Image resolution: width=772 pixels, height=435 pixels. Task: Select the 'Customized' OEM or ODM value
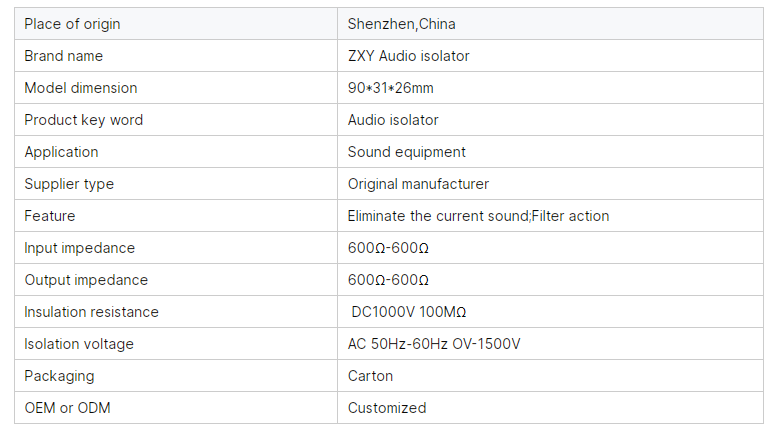click(x=387, y=408)
